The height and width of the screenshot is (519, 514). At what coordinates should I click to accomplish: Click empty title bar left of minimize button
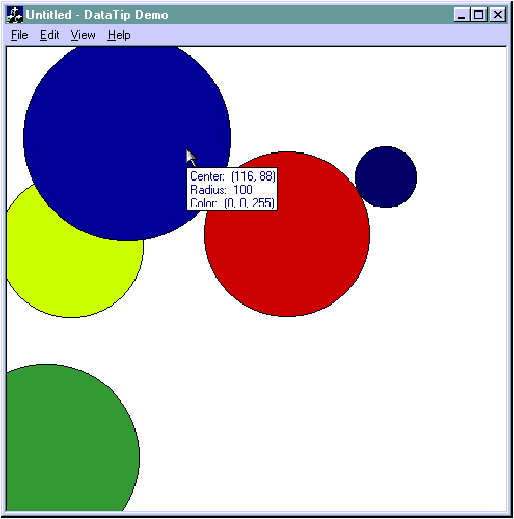(310, 15)
